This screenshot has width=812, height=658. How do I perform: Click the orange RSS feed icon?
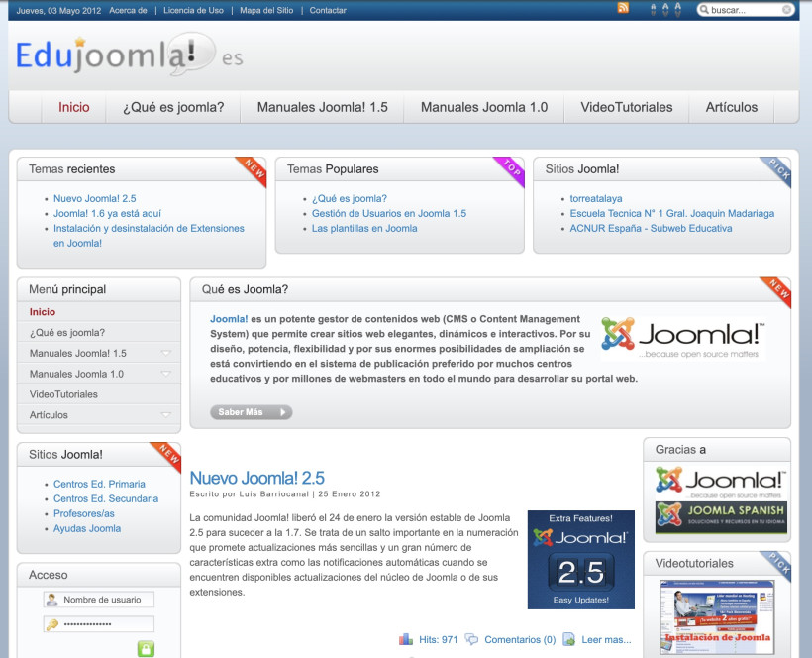[x=623, y=9]
